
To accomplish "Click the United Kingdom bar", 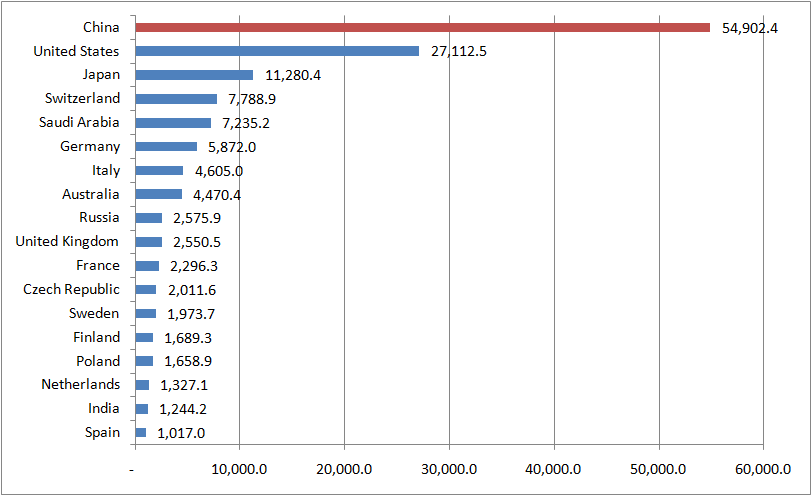I will (x=149, y=242).
